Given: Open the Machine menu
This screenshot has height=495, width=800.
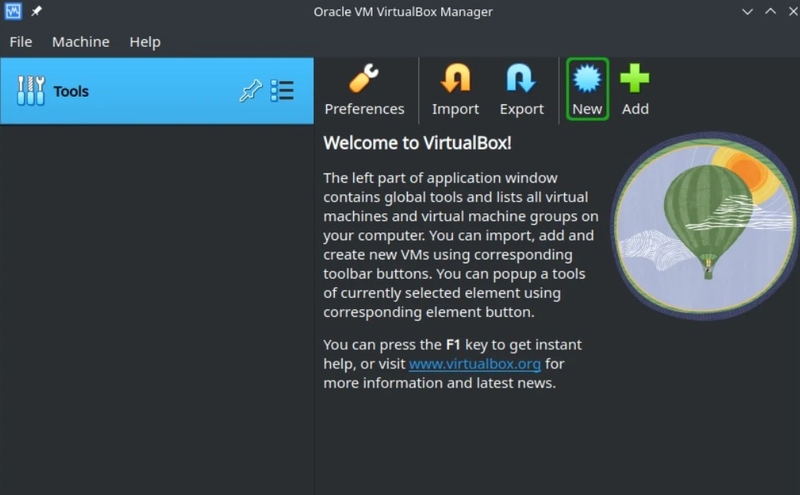Looking at the screenshot, I should coord(81,42).
